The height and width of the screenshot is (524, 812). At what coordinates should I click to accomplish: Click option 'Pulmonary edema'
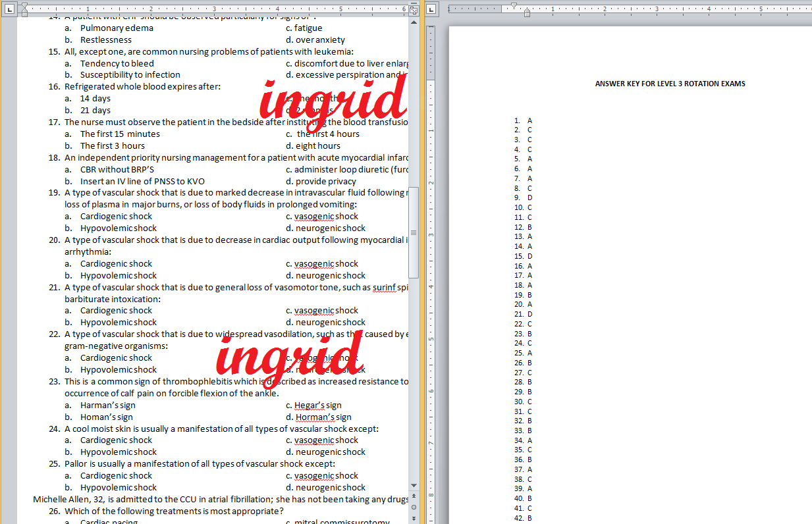(117, 28)
